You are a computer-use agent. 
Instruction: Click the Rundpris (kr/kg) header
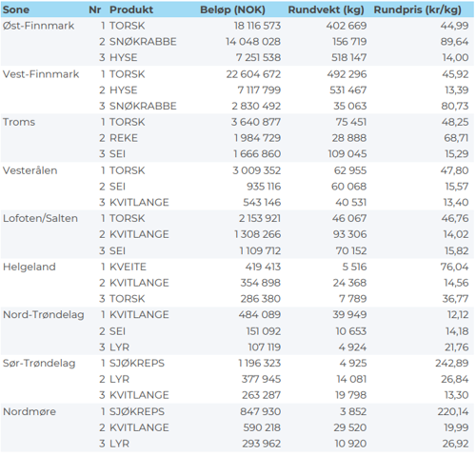(417, 10)
